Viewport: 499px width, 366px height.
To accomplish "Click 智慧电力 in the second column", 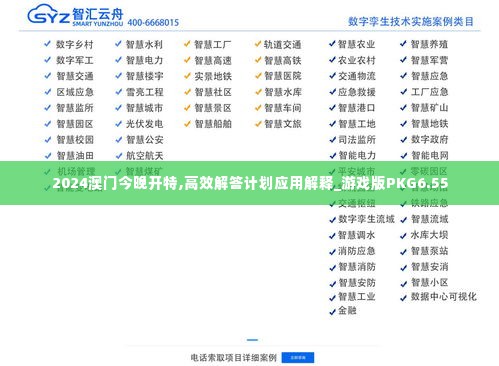I will (x=144, y=60).
